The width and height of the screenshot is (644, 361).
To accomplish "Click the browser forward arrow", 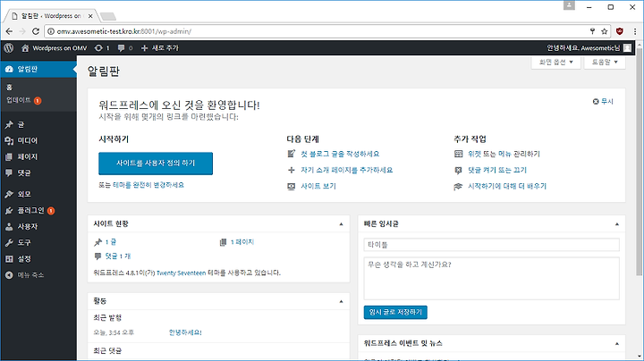I will 22,31.
